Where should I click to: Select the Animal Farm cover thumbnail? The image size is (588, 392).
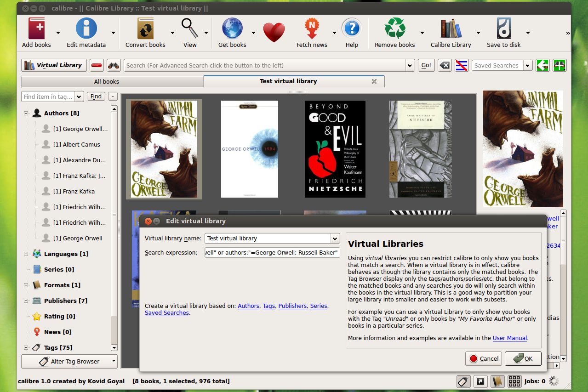(x=164, y=149)
